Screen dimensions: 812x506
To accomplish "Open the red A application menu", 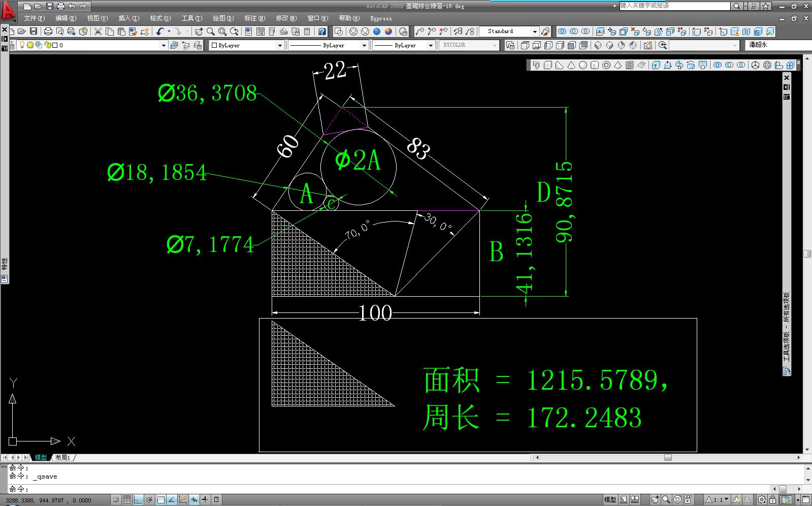I will (x=9, y=11).
